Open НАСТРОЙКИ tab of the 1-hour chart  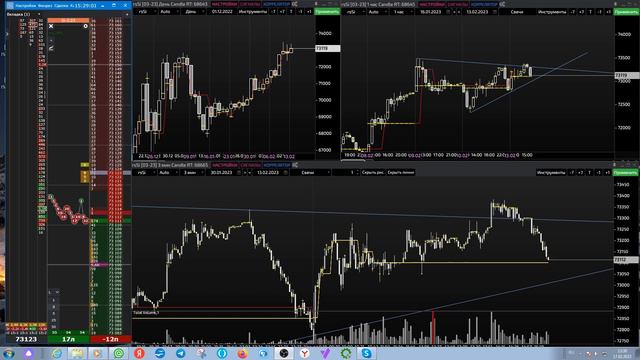431,4
